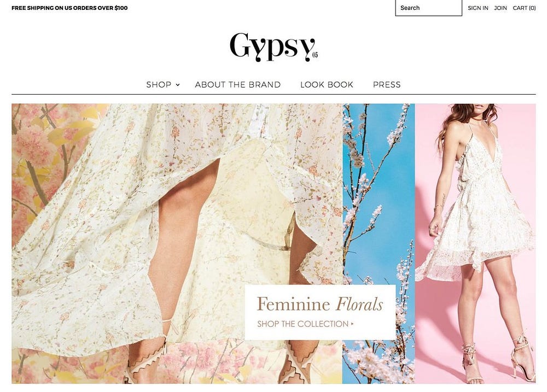Open the blue sky blossom image
The image size is (547, 392).
tap(379, 243)
